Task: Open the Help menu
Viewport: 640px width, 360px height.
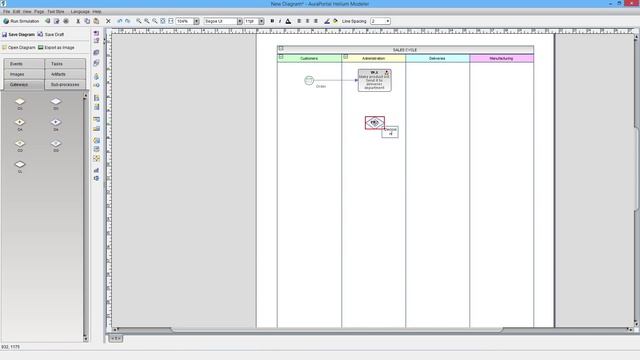Action: pos(97,12)
